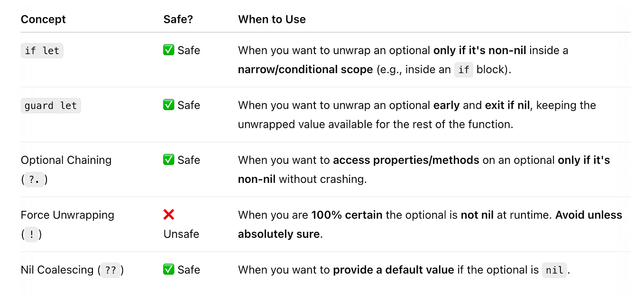
Task: Click the 'When to Use' column header
Action: click(x=272, y=19)
